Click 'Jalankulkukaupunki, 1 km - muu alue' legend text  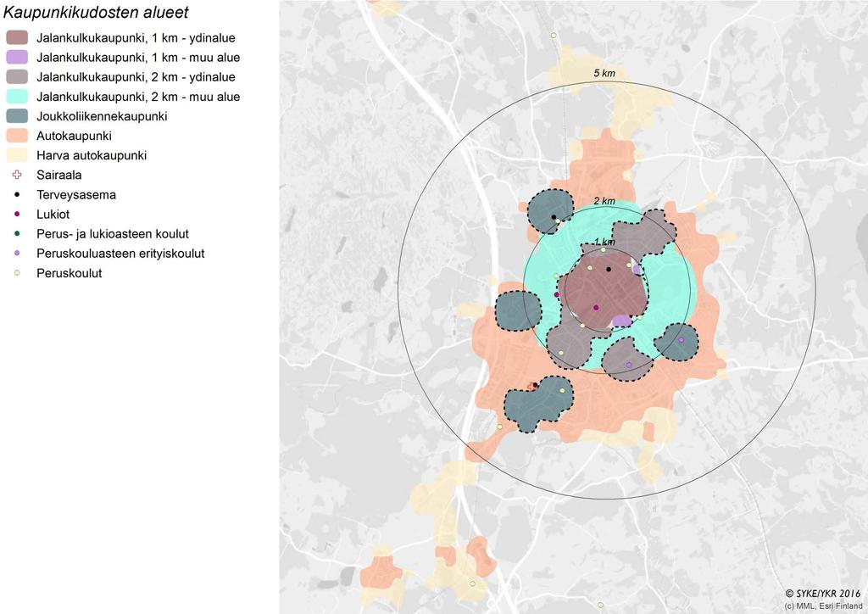138,58
